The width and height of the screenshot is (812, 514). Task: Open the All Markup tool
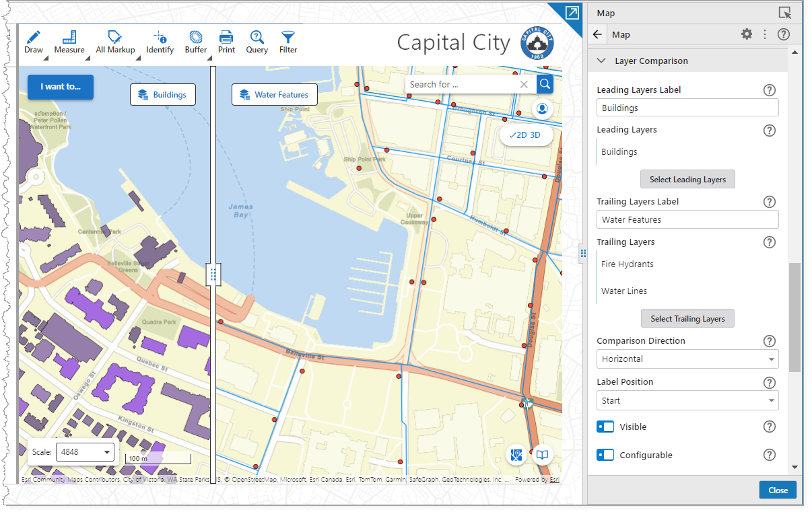pyautogui.click(x=115, y=42)
